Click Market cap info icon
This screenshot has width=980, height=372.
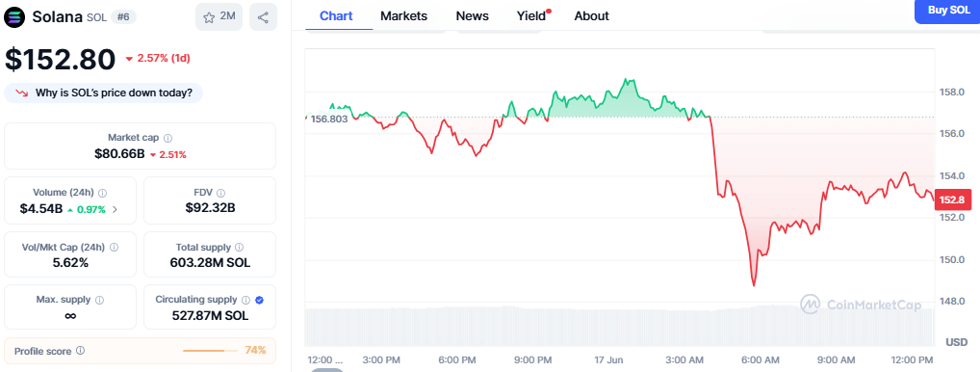[x=168, y=138]
